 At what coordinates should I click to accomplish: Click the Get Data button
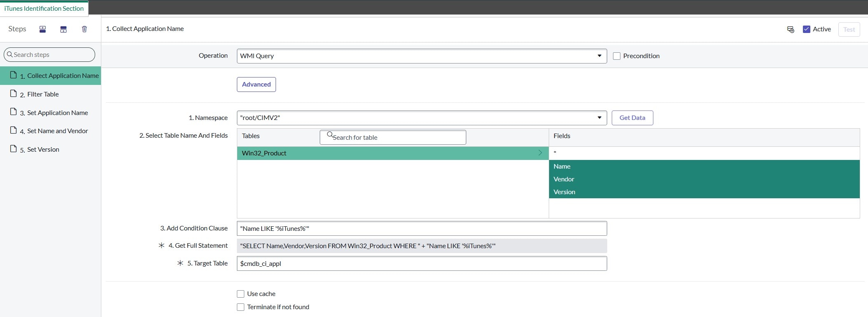pos(632,118)
